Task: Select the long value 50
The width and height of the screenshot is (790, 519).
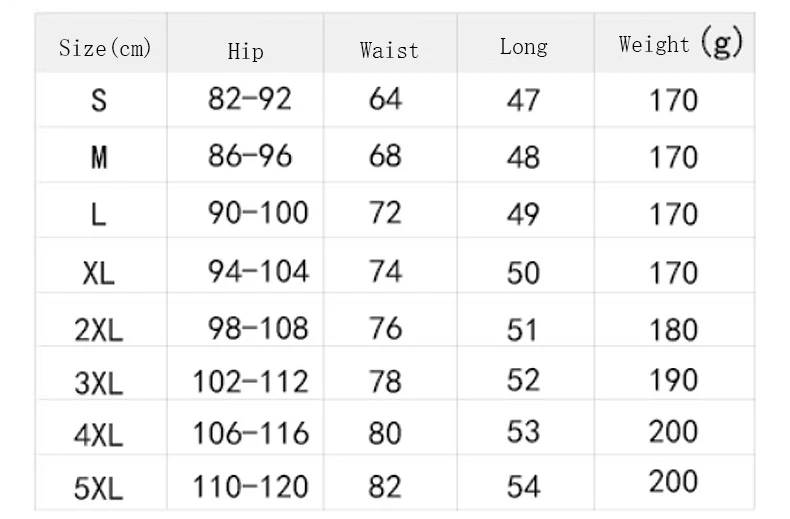Action: [523, 273]
